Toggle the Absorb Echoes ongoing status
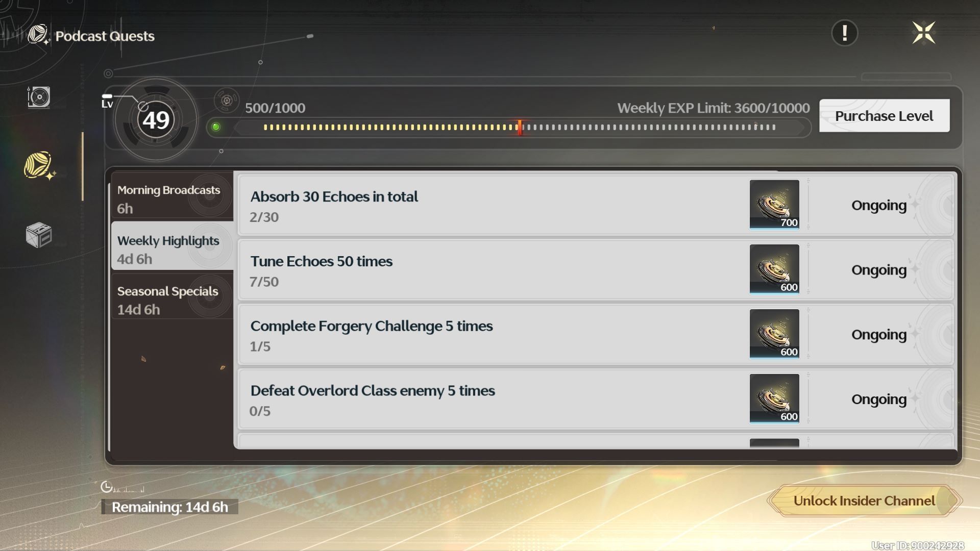Image resolution: width=980 pixels, height=551 pixels. click(x=879, y=205)
